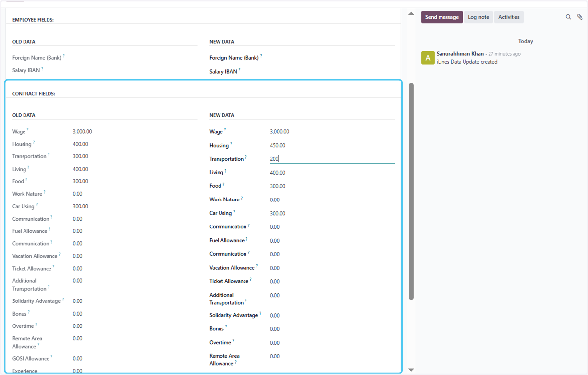The width and height of the screenshot is (588, 375).
Task: Click New Data Salary IBAN label
Action: click(223, 72)
